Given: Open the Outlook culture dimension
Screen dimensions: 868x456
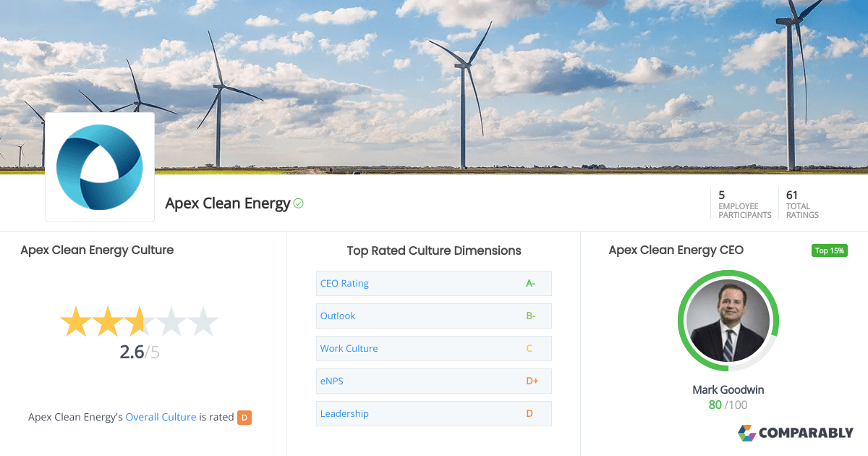Looking at the screenshot, I should [x=433, y=316].
